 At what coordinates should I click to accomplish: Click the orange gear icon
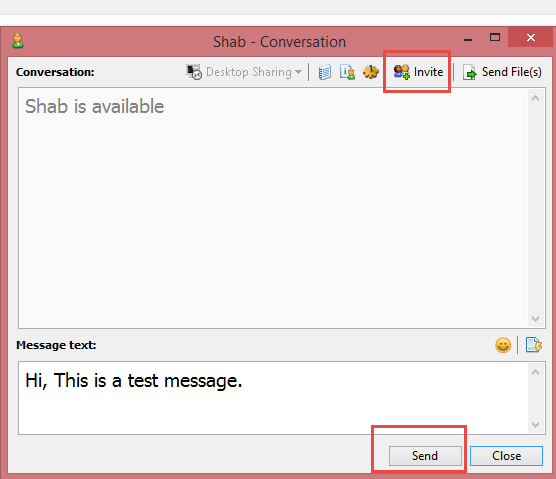(x=371, y=72)
